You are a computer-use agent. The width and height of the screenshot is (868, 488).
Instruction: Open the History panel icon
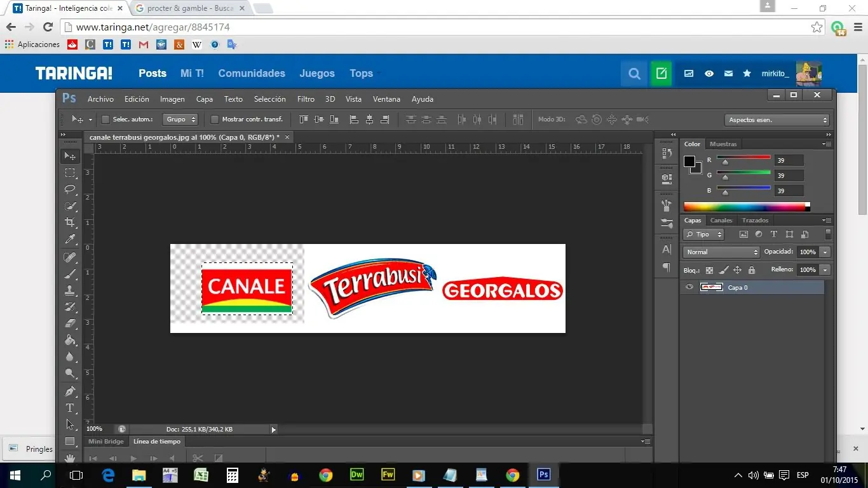(667, 153)
